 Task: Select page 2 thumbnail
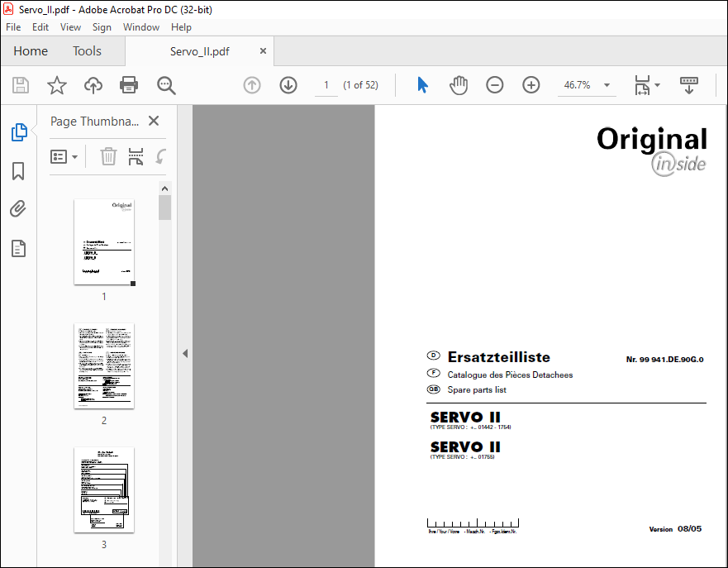click(104, 366)
